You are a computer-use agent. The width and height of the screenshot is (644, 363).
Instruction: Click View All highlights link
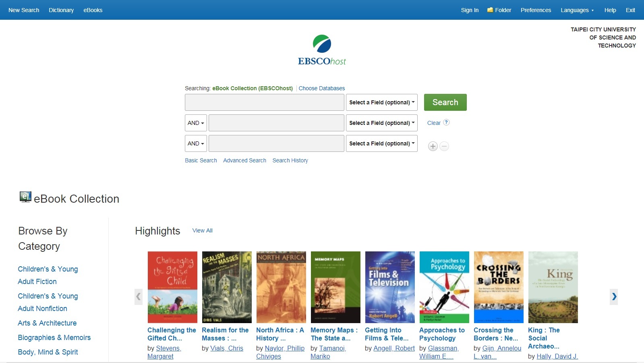[x=203, y=230]
